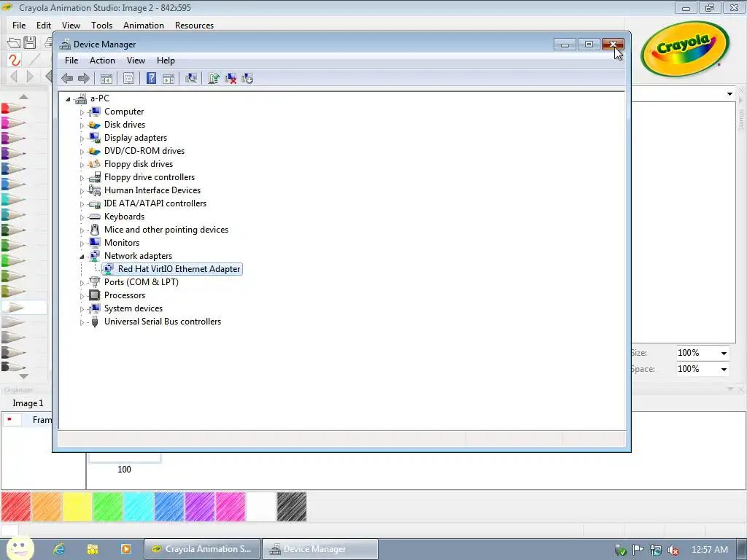This screenshot has height=560, width=747.
Task: Open Windows Media Player from the taskbar
Action: tap(125, 549)
